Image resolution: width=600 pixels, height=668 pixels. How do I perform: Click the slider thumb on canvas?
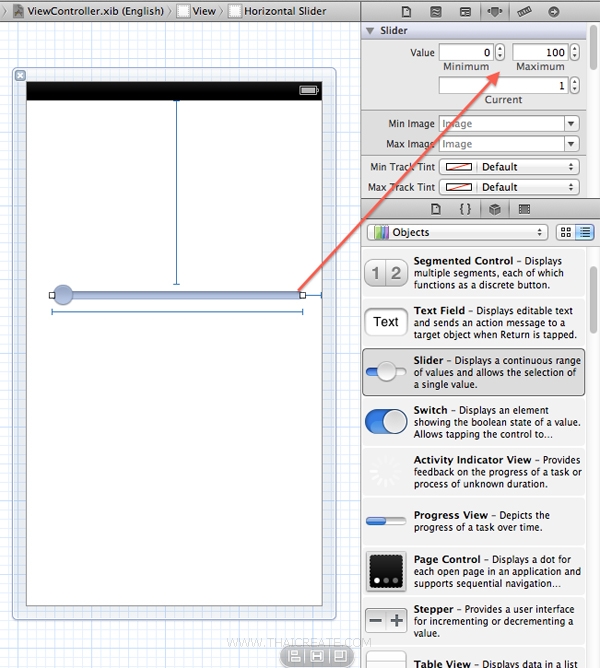tap(63, 295)
